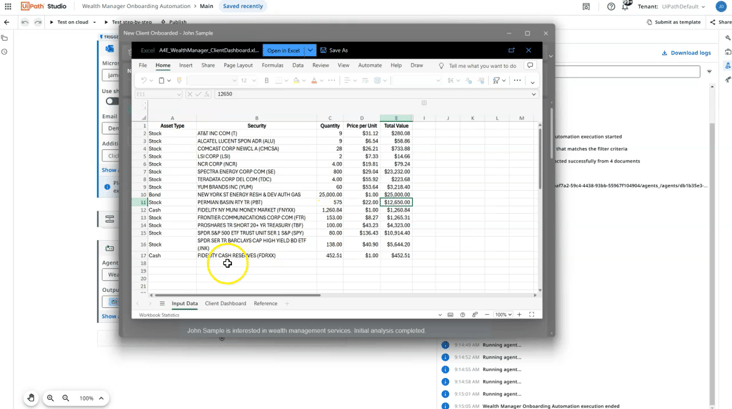
Task: Expand the font color dropdown arrow
Action: (x=322, y=80)
